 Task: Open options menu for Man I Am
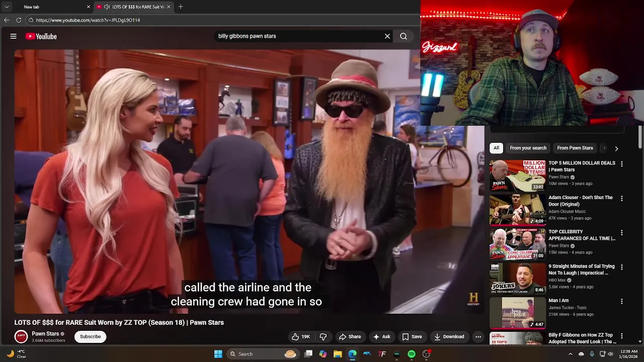(x=622, y=301)
